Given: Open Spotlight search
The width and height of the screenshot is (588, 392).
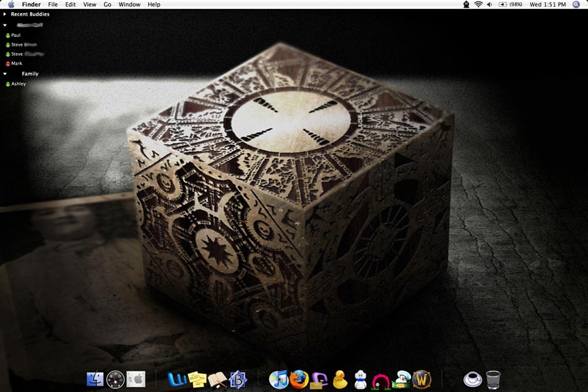Looking at the screenshot, I should [576, 5].
